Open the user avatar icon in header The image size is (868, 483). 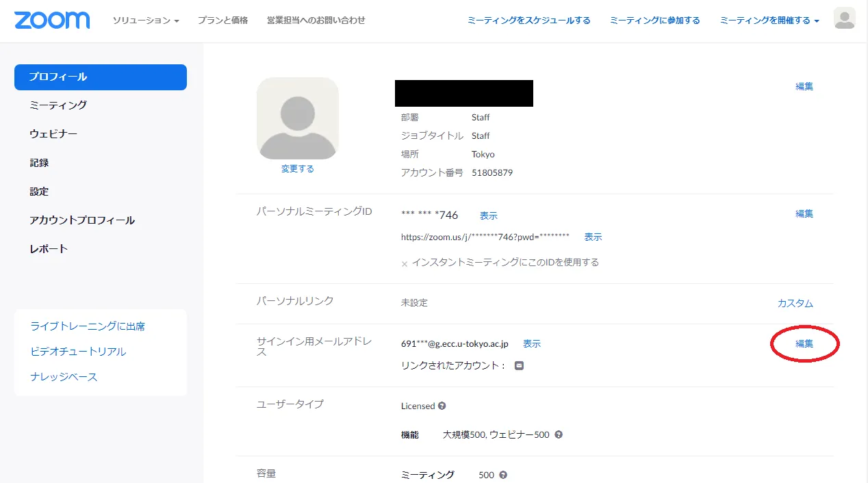click(844, 19)
